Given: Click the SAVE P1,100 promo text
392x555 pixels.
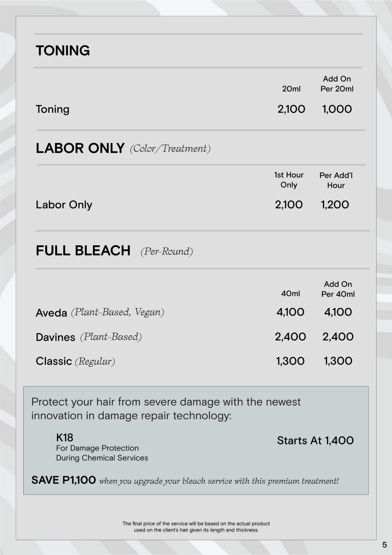Looking at the screenshot, I should pos(63,480).
